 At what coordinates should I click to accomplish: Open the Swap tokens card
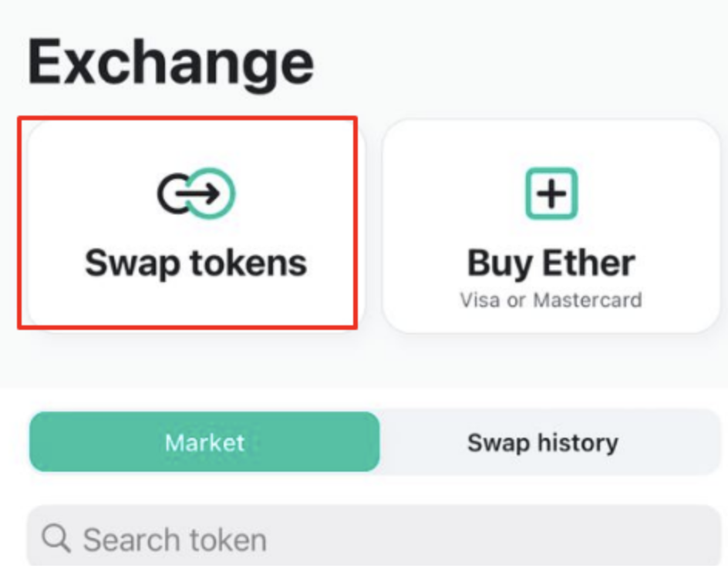197,226
